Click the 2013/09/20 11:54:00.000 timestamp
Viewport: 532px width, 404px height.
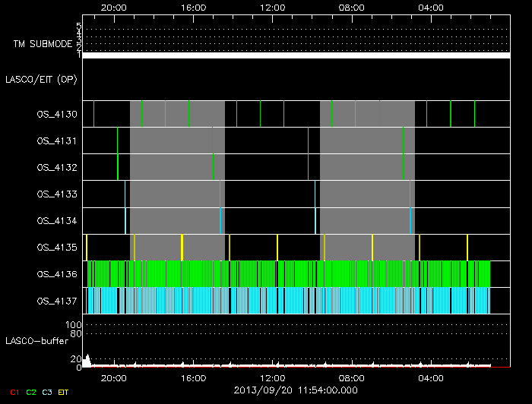pyautogui.click(x=296, y=390)
